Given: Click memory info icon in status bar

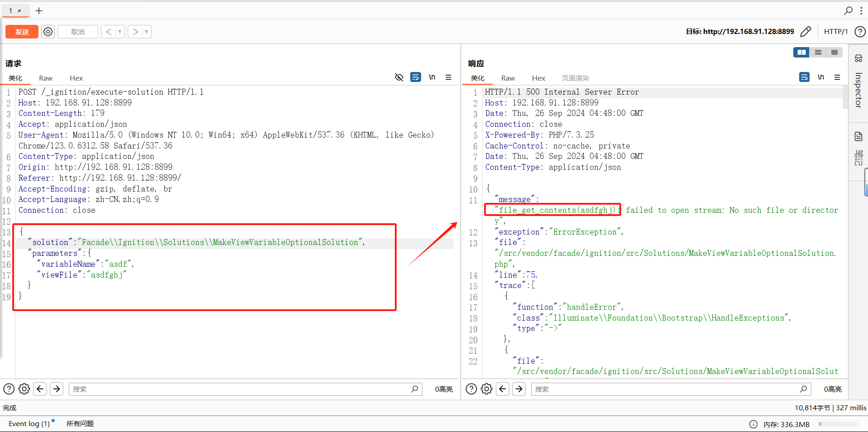Looking at the screenshot, I should pos(753,424).
